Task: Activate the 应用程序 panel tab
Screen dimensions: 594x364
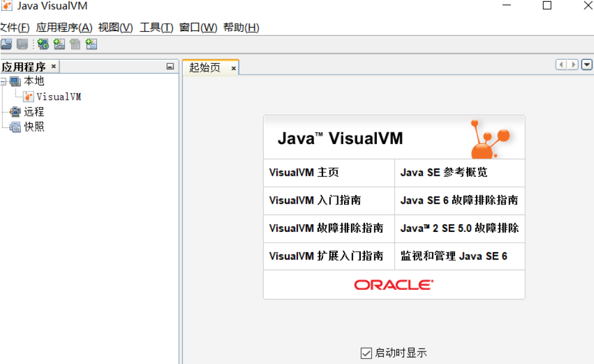Action: coord(24,67)
